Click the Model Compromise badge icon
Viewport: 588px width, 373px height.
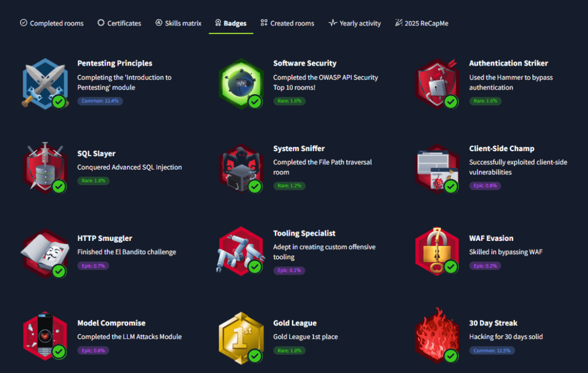(45, 336)
